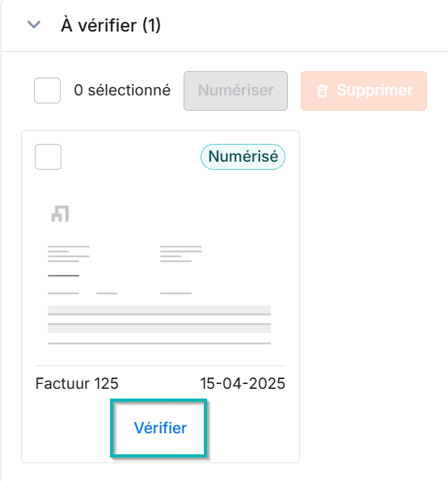
Task: Click the dark heading line in preview
Action: [x=64, y=276]
